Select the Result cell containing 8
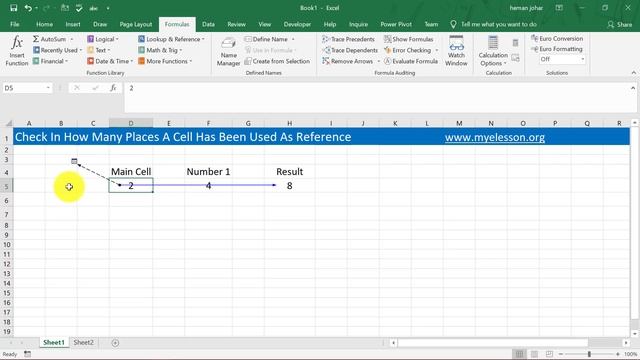Screen dimensions: 640x360 (x=289, y=186)
